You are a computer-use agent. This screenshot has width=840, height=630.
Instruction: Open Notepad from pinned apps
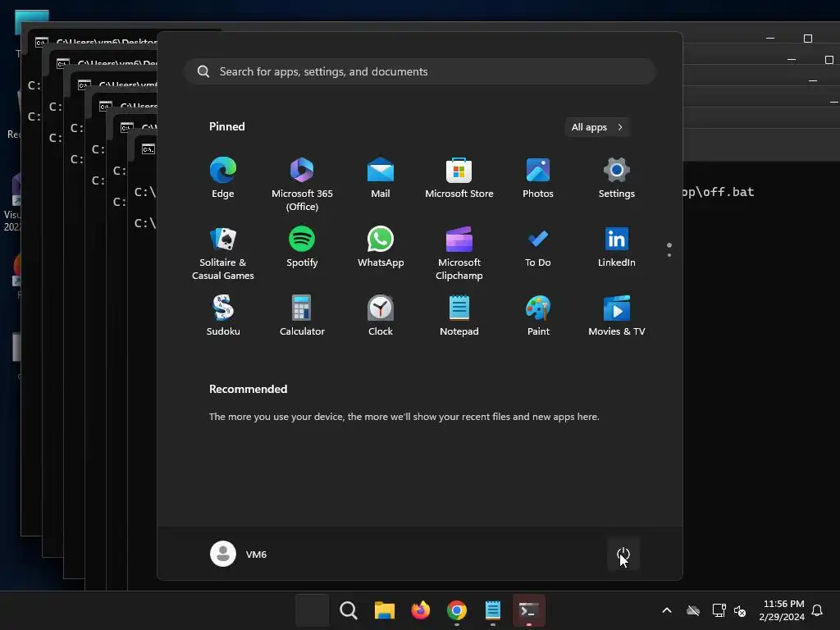(459, 316)
